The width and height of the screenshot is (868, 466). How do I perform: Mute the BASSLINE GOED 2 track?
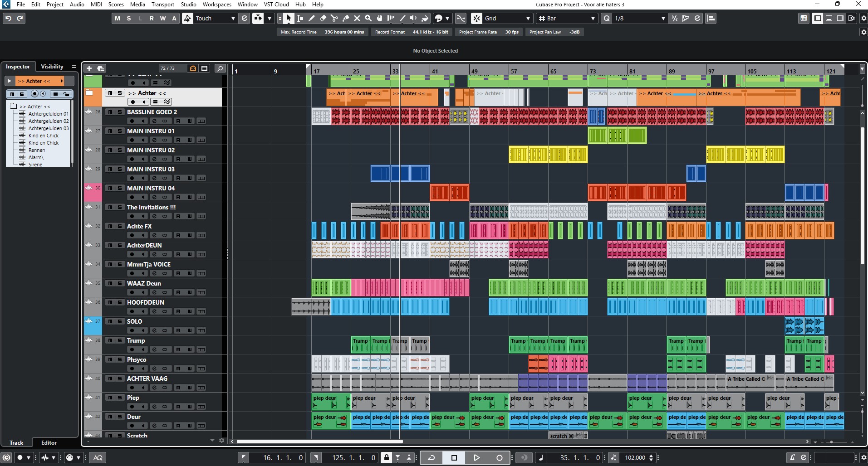click(110, 112)
